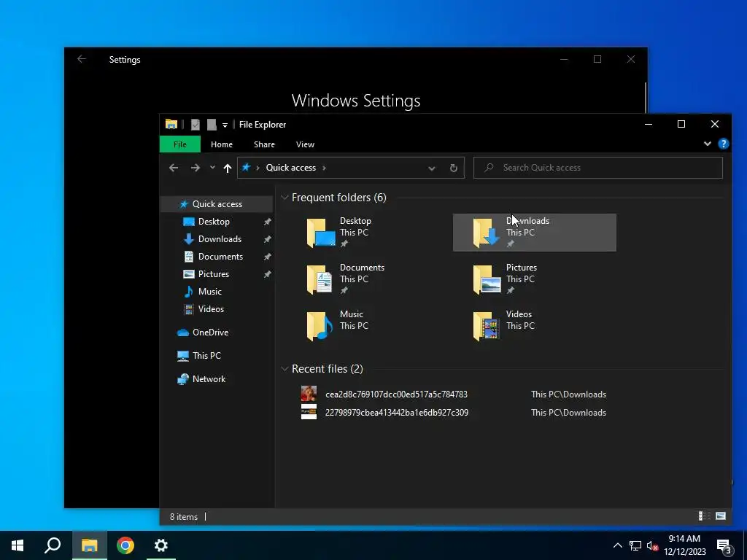Open File Explorer help

(723, 144)
